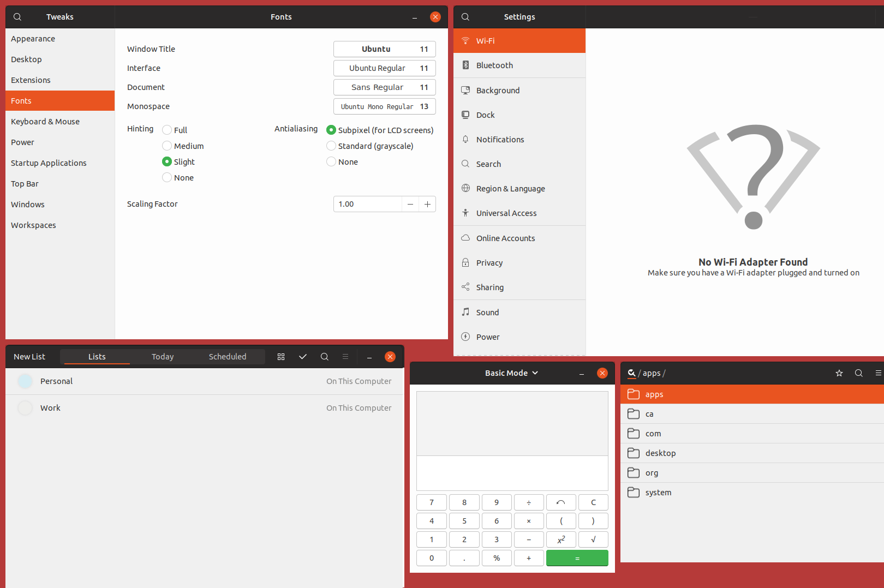Open search in the Settings window

pyautogui.click(x=465, y=17)
